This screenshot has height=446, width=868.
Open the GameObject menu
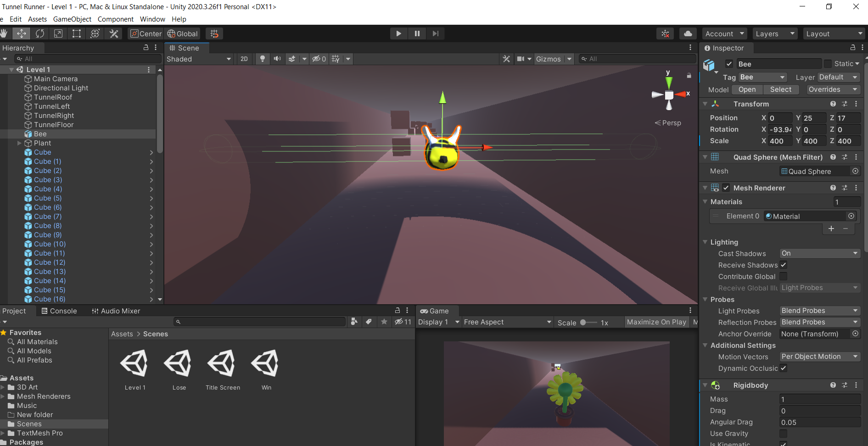(72, 19)
